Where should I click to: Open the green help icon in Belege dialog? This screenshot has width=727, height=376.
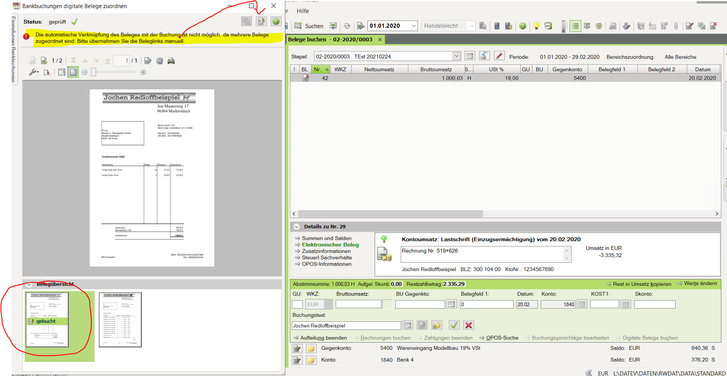(276, 21)
